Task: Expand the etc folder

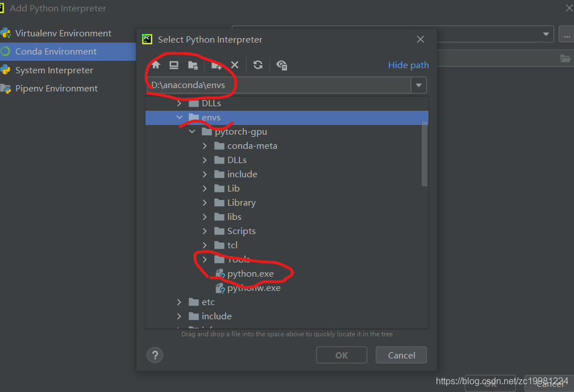Action: pyautogui.click(x=179, y=302)
